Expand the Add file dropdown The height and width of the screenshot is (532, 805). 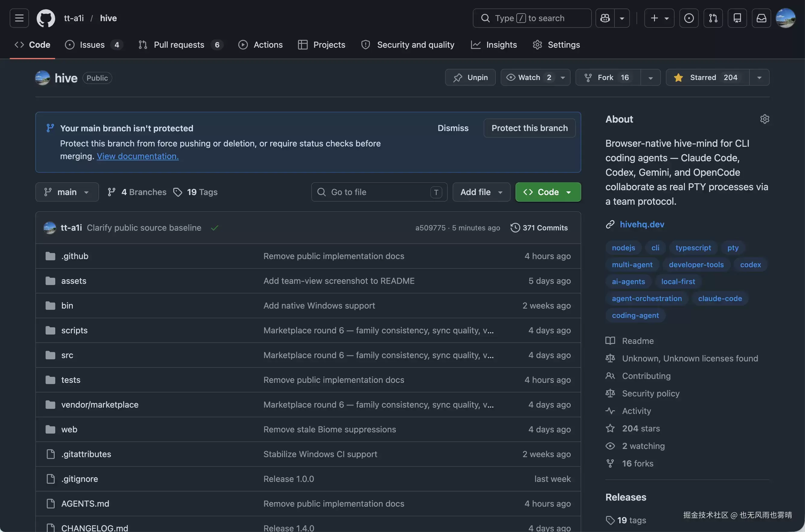pyautogui.click(x=481, y=192)
